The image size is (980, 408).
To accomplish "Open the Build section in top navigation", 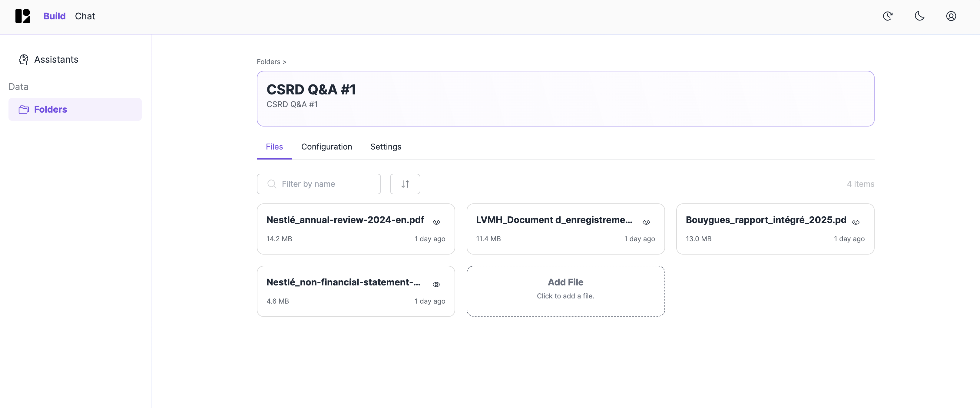I will click(x=55, y=16).
